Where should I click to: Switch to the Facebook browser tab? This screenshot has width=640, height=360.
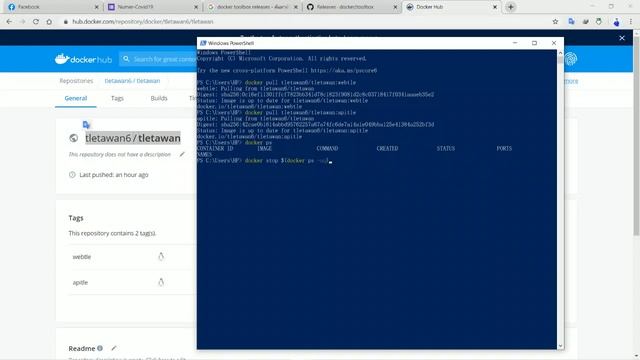[53, 7]
